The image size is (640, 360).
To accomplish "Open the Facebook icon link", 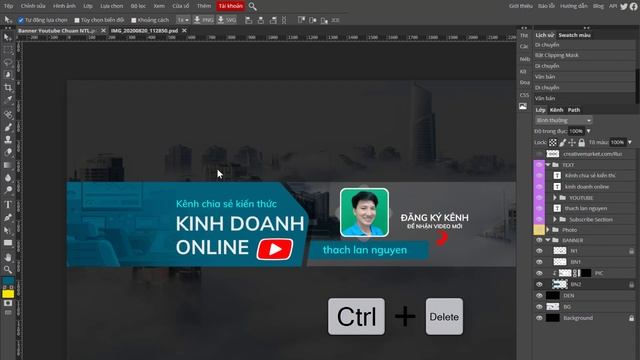I will [x=633, y=6].
